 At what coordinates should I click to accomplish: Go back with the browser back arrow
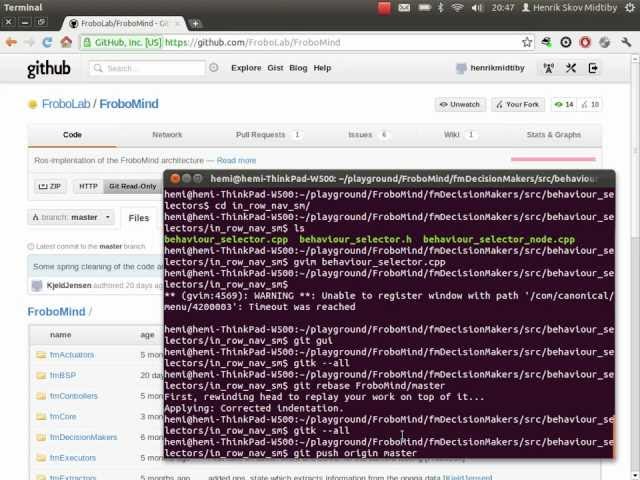coord(11,42)
